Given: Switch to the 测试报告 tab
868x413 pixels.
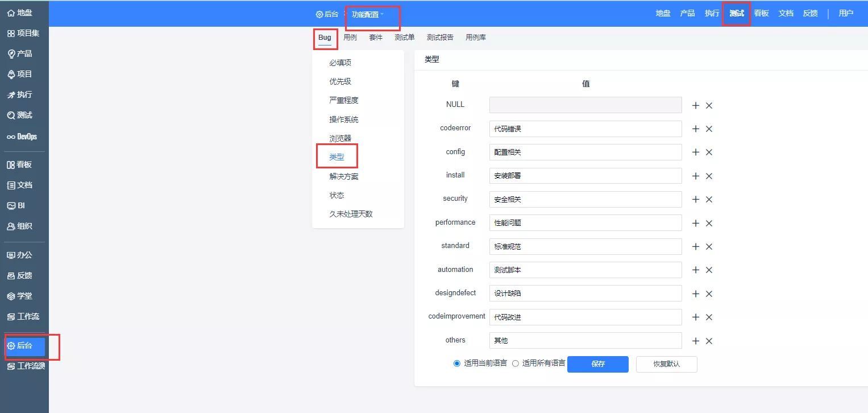Looking at the screenshot, I should [440, 38].
